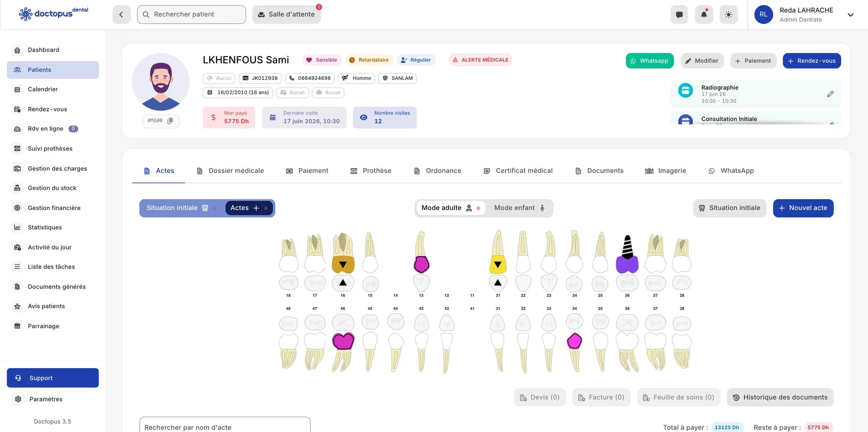868x432 pixels.
Task: Click the green Whatsapp button
Action: tap(650, 61)
